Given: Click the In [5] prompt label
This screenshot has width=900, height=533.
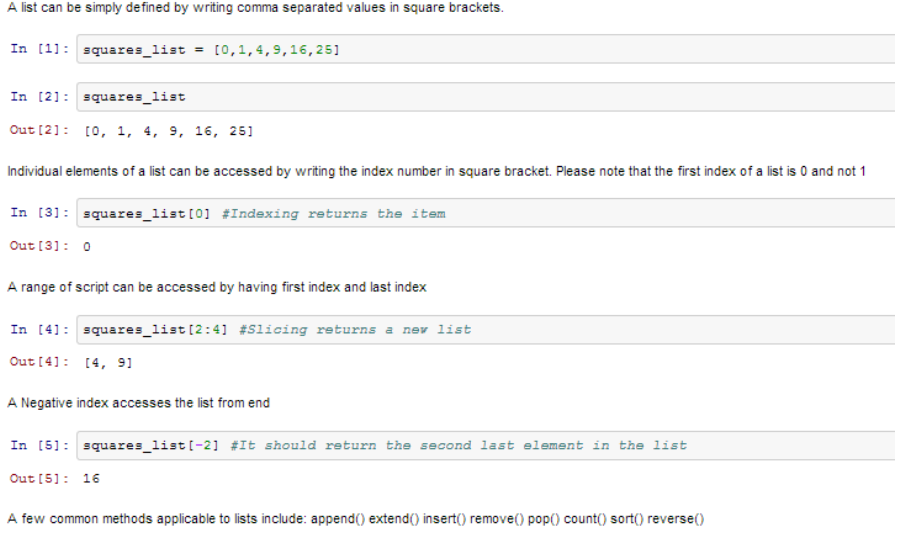Looking at the screenshot, I should (x=39, y=445).
